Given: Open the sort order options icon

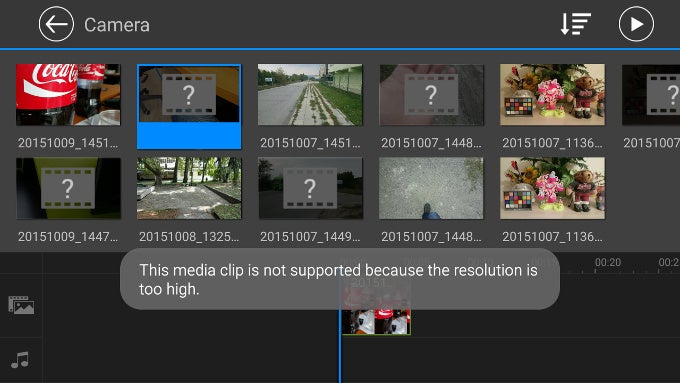Looking at the screenshot, I should [x=575, y=24].
